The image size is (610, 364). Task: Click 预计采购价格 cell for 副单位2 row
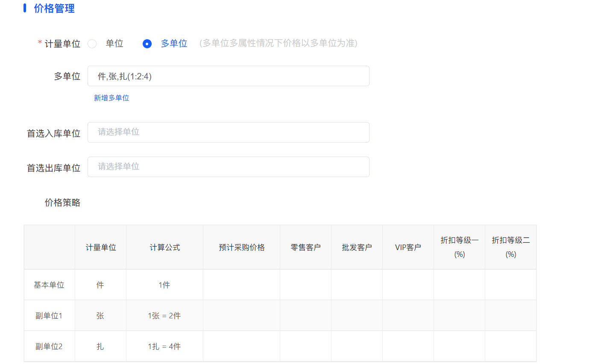tap(241, 346)
